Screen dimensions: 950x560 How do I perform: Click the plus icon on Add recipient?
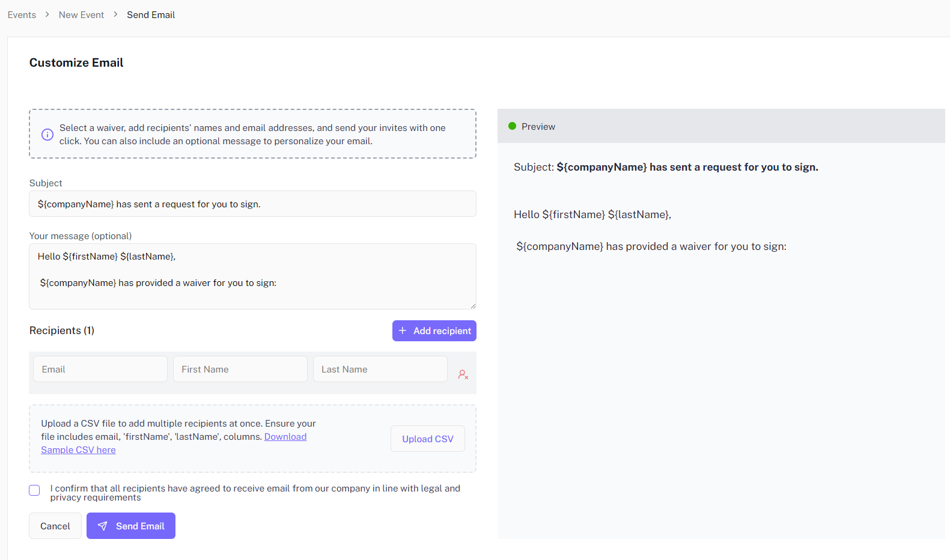403,331
